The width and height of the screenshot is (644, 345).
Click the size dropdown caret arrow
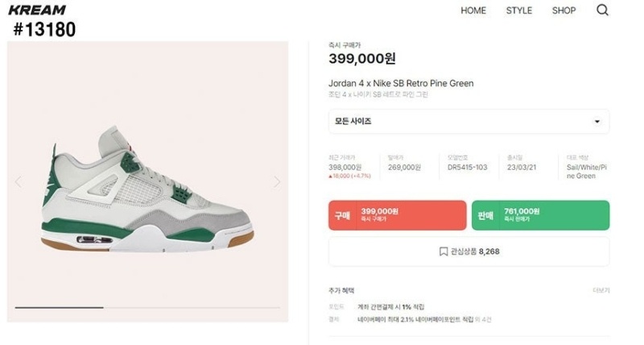click(597, 122)
